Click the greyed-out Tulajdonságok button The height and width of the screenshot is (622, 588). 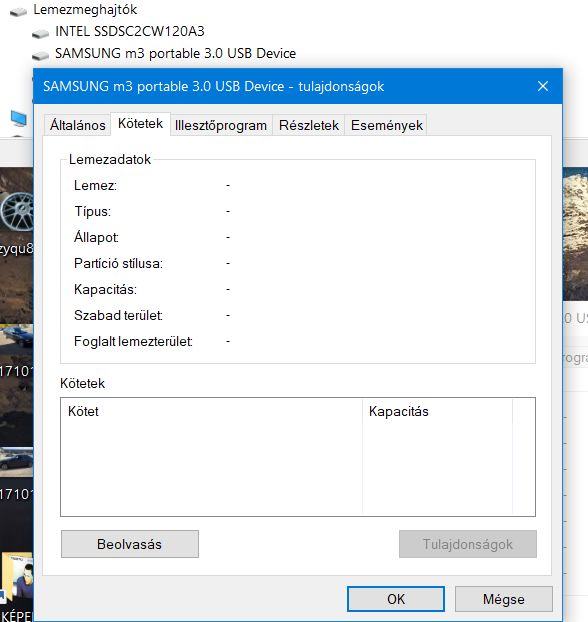coord(468,544)
